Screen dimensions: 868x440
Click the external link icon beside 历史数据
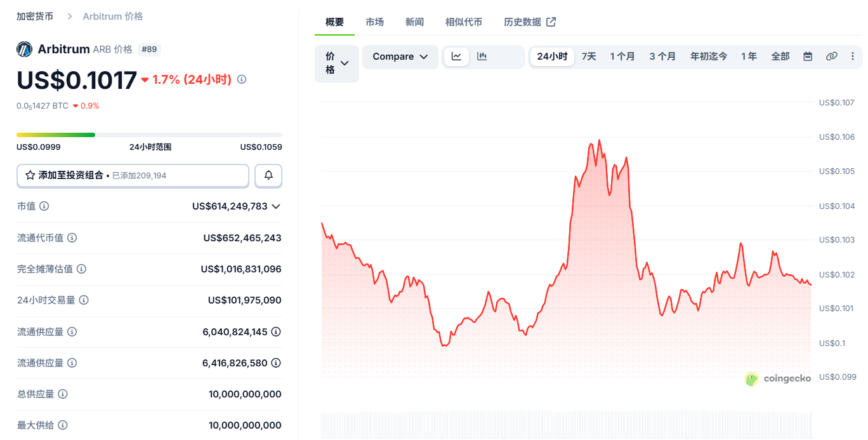(551, 22)
